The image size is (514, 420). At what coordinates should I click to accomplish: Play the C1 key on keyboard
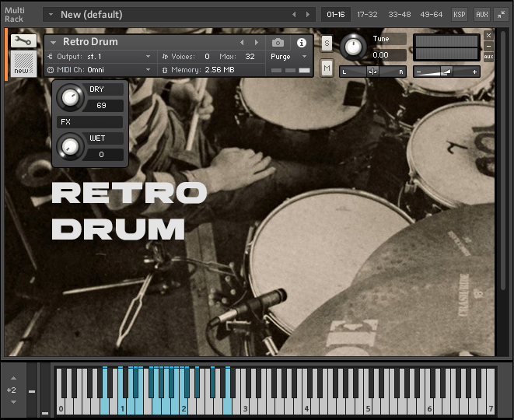click(x=121, y=407)
